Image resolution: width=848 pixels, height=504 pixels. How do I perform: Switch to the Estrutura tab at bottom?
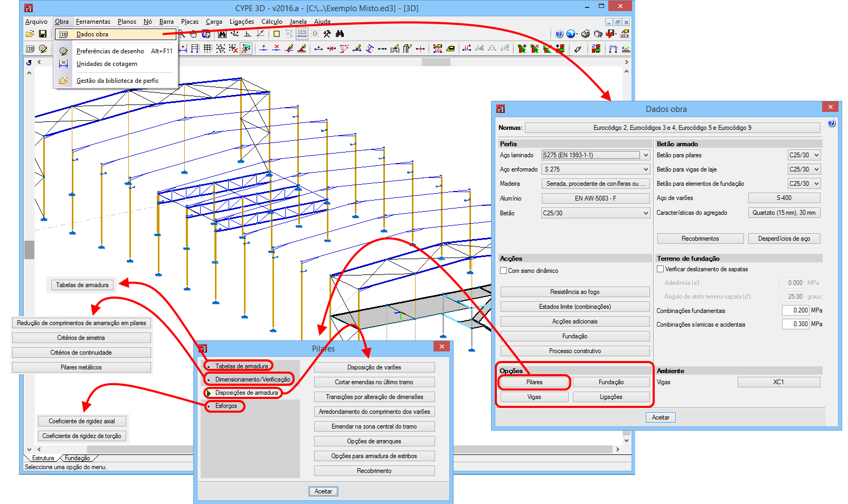click(x=43, y=458)
